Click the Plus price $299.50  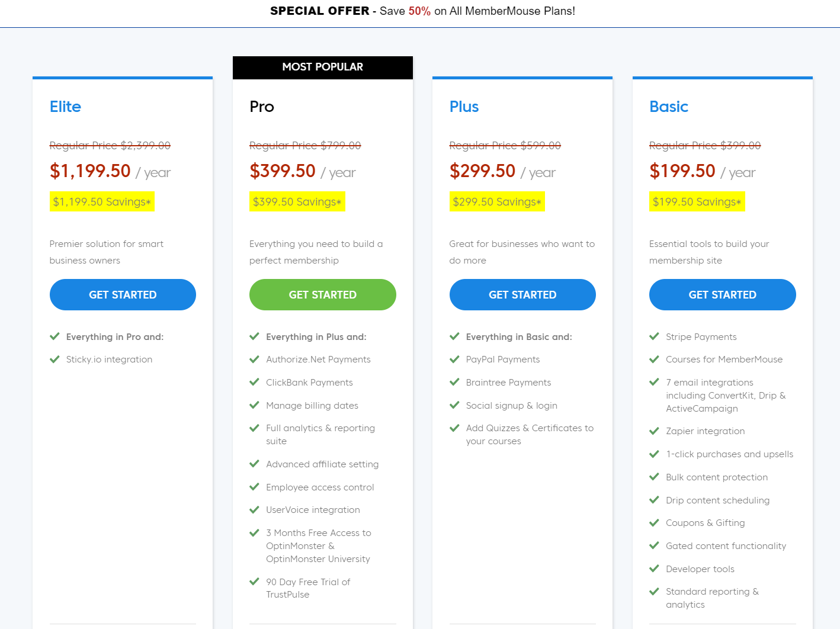(482, 171)
